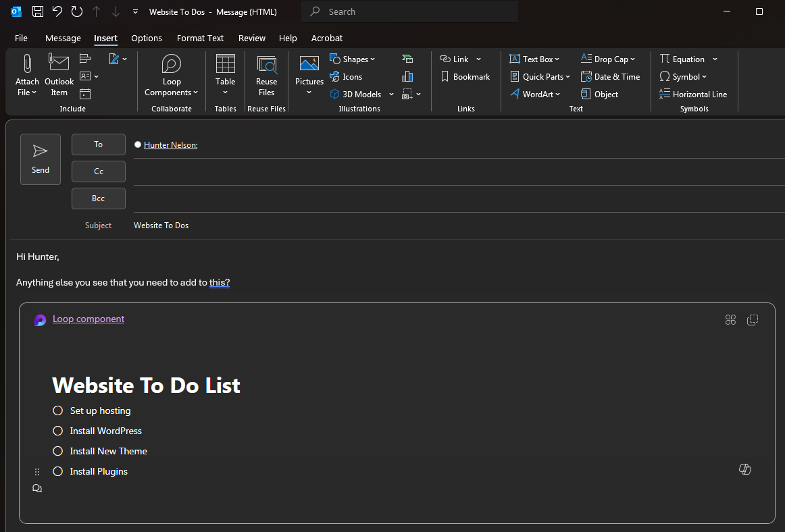
Task: Mark Install WordPress as complete
Action: click(x=58, y=431)
